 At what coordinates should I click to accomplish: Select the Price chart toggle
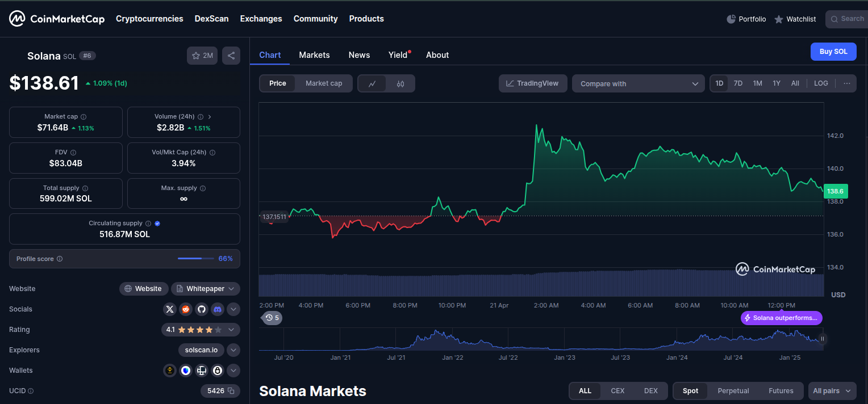(278, 83)
